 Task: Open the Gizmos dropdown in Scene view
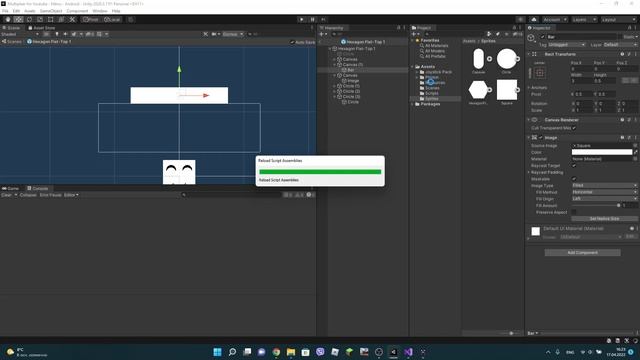point(233,34)
